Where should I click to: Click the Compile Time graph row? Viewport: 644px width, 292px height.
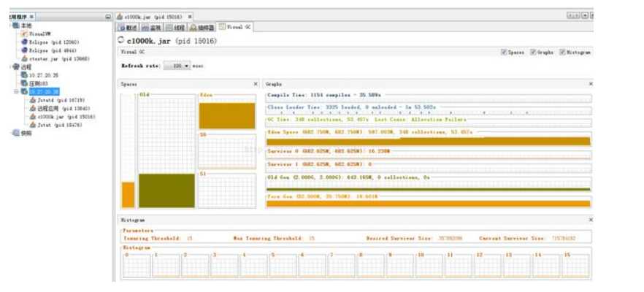coord(429,98)
